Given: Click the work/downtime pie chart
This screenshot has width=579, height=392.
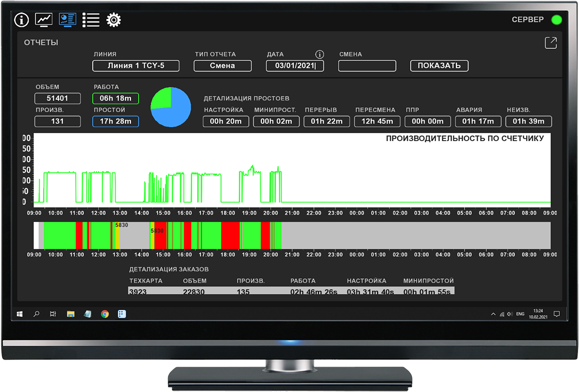Looking at the screenshot, I should point(171,107).
